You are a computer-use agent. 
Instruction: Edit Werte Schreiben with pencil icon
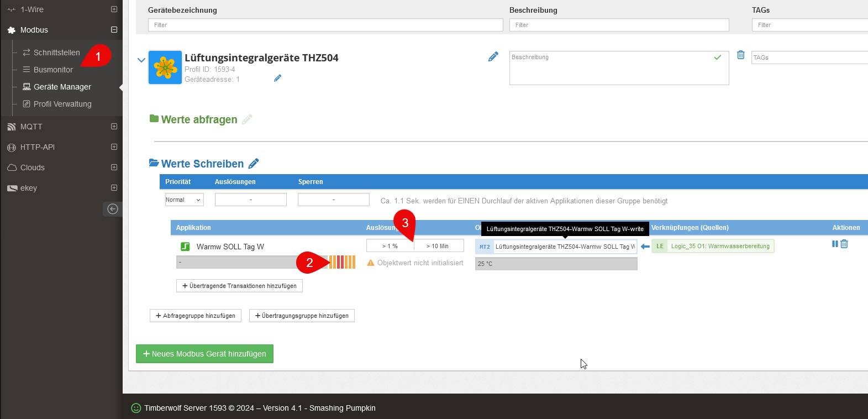(254, 164)
